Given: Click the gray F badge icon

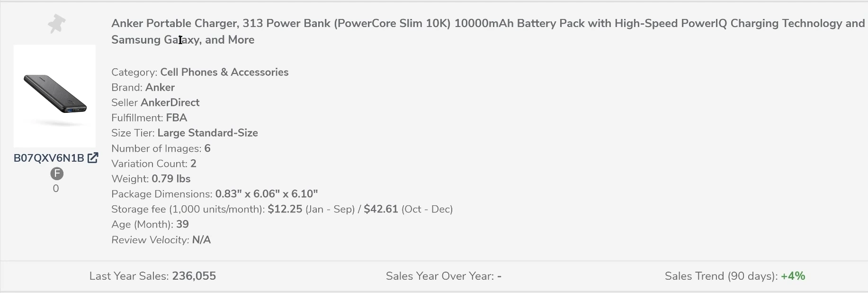Looking at the screenshot, I should (56, 174).
